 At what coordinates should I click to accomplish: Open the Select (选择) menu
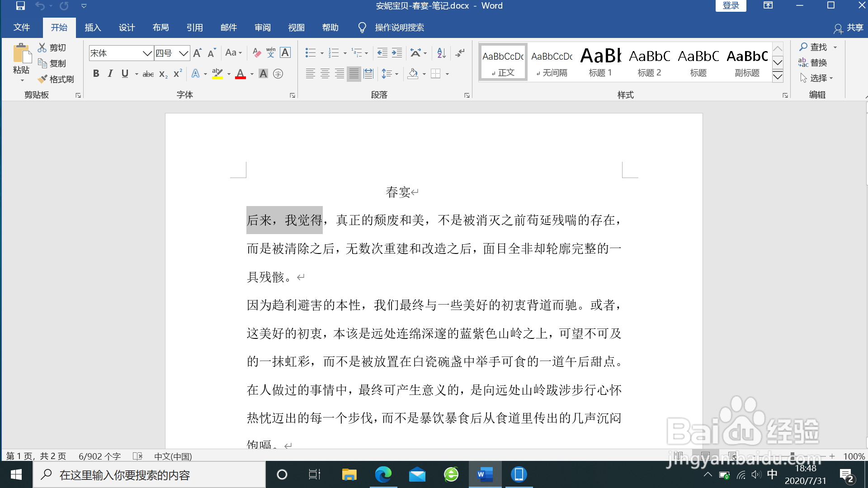click(x=816, y=78)
